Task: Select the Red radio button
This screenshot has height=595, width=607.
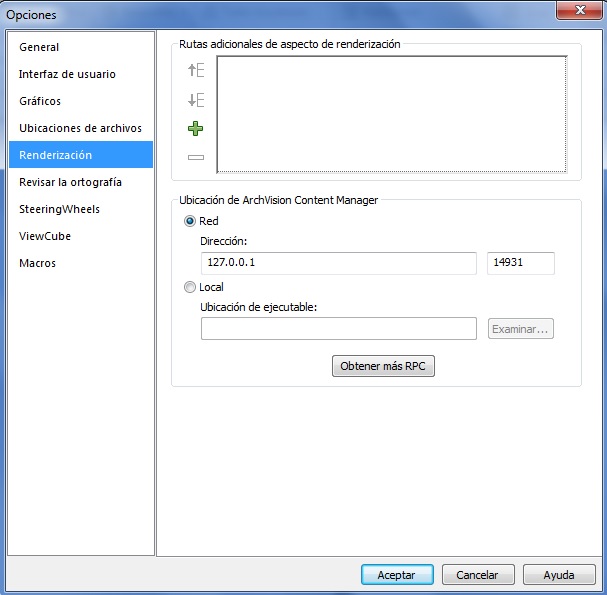Action: 190,221
